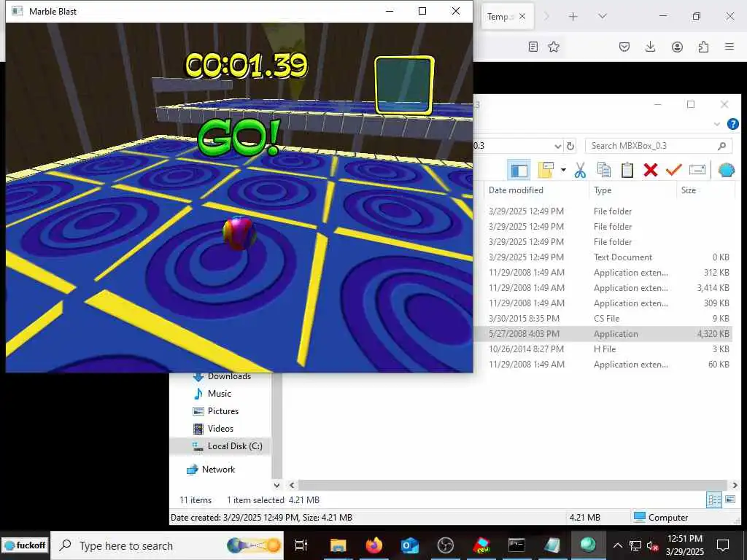Select the H File row
The height and width of the screenshot is (560, 747).
point(603,349)
